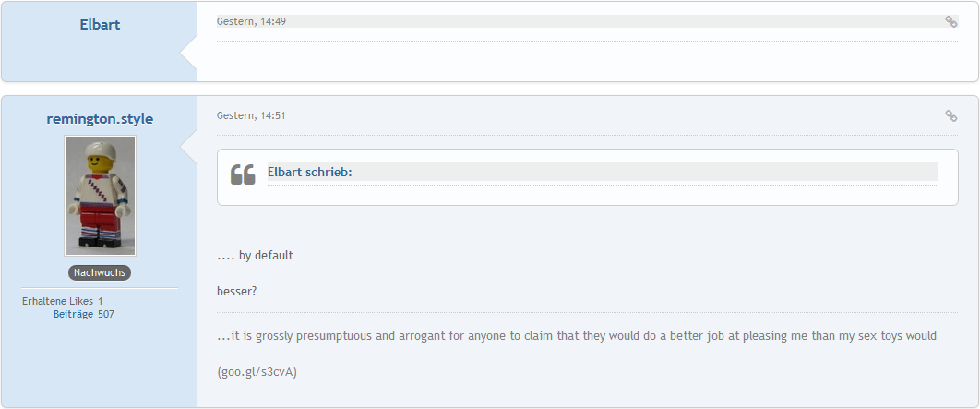This screenshot has width=980, height=409.
Task: Click the Gestern, 14:51 timestamp
Action: point(251,115)
